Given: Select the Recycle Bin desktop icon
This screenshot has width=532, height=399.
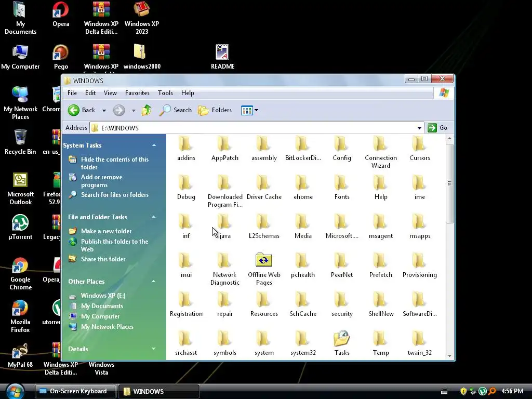Looking at the screenshot, I should click(x=20, y=142).
